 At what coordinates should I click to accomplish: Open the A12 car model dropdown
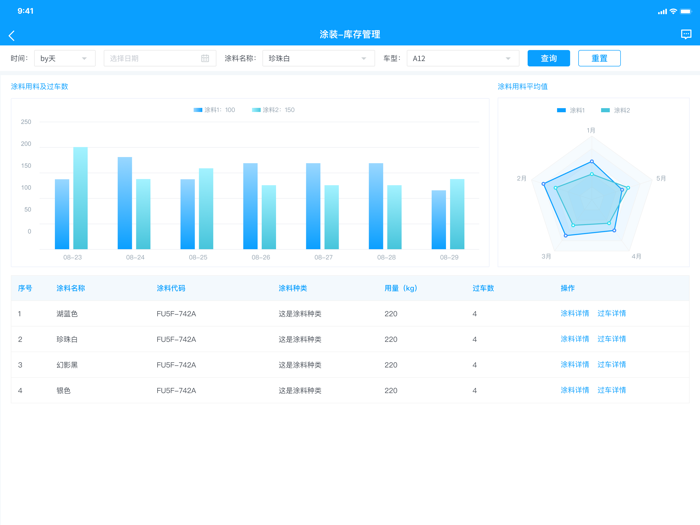pos(463,58)
